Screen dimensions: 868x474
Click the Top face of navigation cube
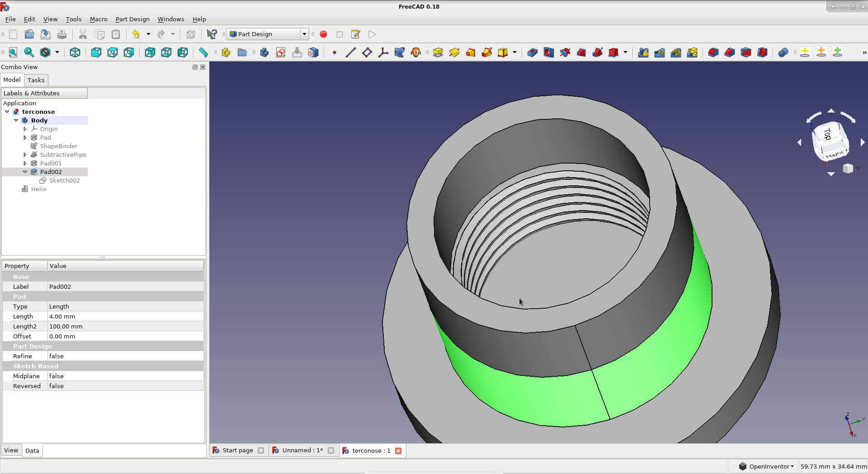point(827,134)
